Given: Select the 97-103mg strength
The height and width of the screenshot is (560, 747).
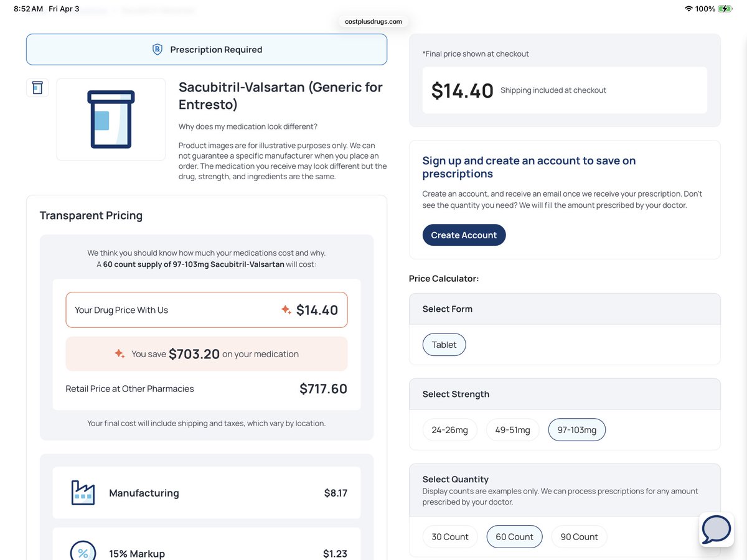Looking at the screenshot, I should [576, 430].
